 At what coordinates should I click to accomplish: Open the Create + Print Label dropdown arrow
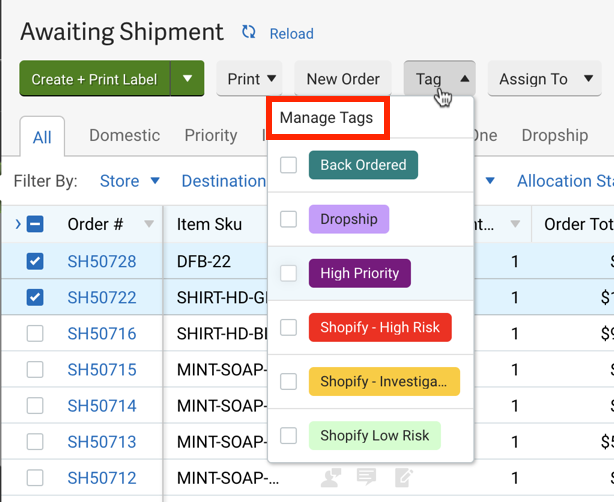point(187,79)
